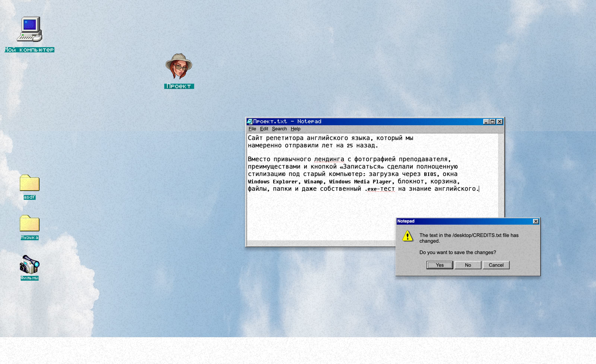The width and height of the screenshot is (596, 364).
Task: Select the Проект desktop icon with woman portrait
Action: 179,66
